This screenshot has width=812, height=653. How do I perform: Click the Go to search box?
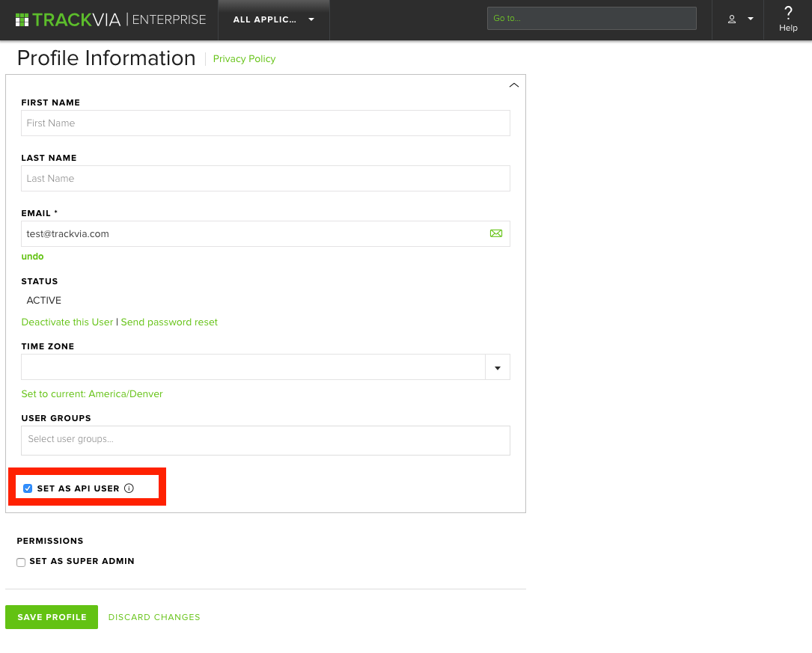(592, 18)
